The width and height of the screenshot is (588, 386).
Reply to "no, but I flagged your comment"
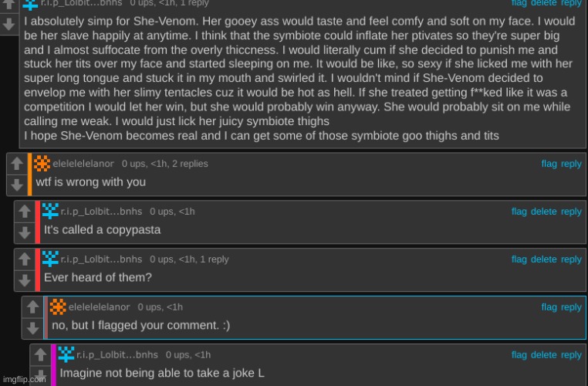(x=571, y=307)
